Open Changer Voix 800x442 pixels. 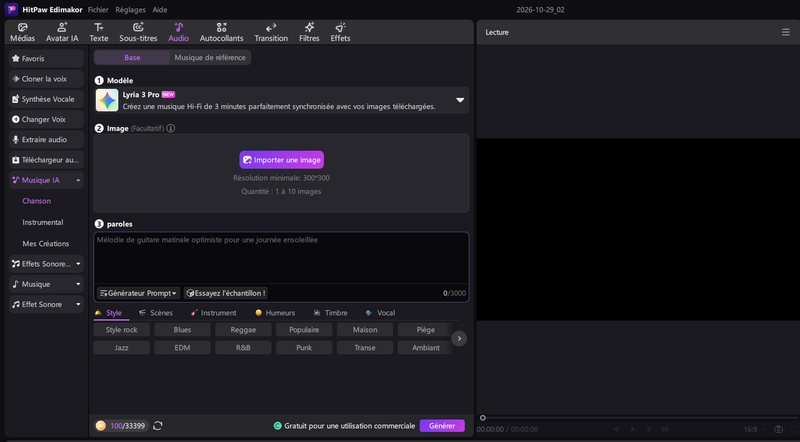tap(46, 119)
